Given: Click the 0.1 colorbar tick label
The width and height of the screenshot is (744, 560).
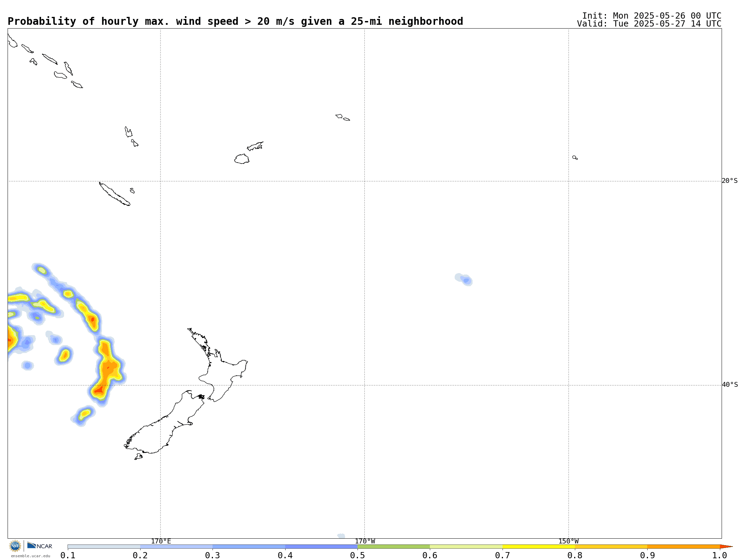Looking at the screenshot, I should tap(68, 555).
